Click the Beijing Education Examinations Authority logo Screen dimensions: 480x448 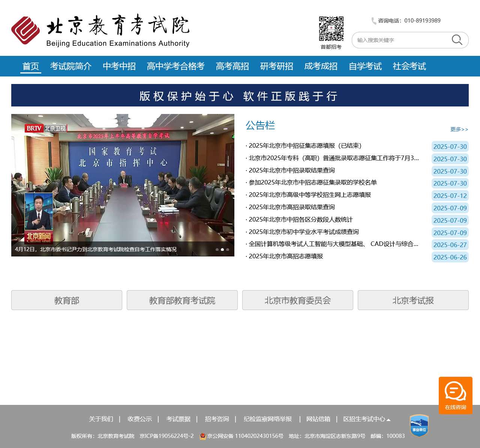point(100,31)
